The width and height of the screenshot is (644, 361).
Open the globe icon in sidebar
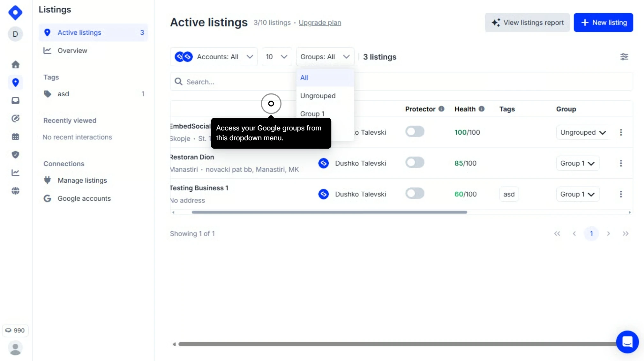[15, 191]
